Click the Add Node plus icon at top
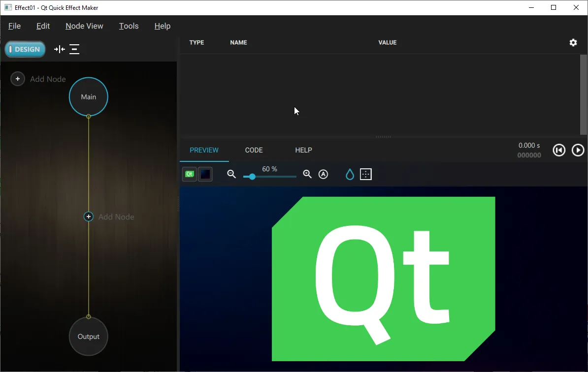This screenshot has height=372, width=588. [x=17, y=79]
